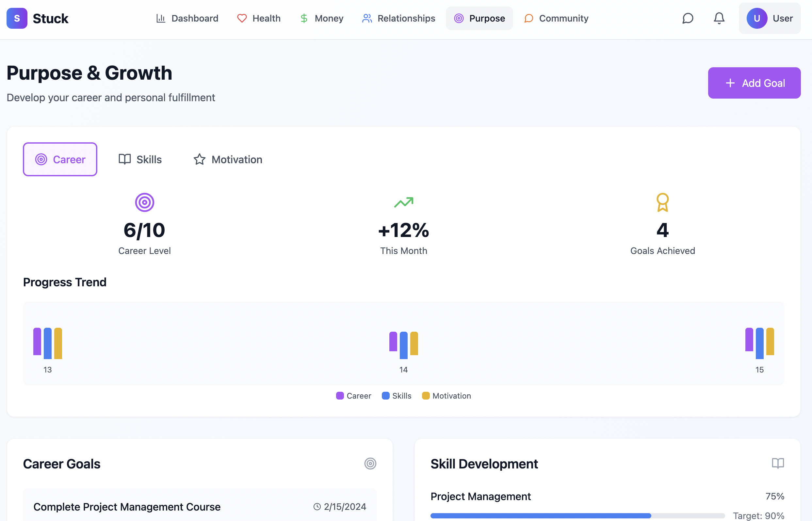Select the Career tab
The width and height of the screenshot is (812, 521).
[60, 159]
